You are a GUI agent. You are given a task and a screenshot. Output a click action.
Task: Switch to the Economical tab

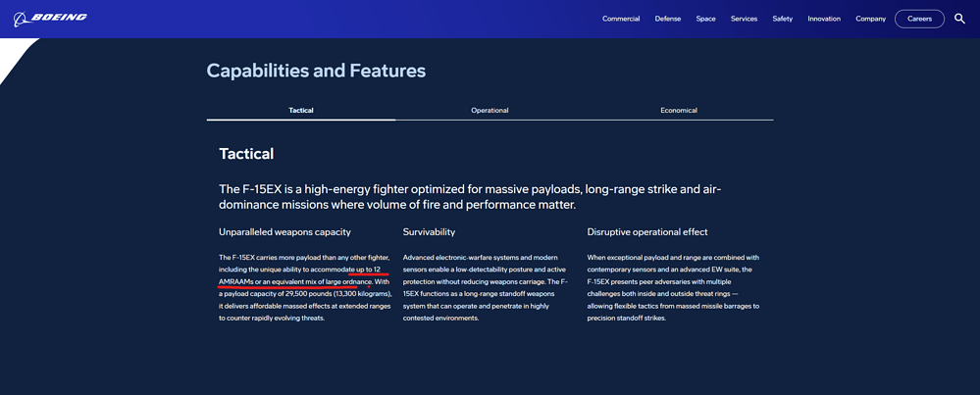click(679, 111)
